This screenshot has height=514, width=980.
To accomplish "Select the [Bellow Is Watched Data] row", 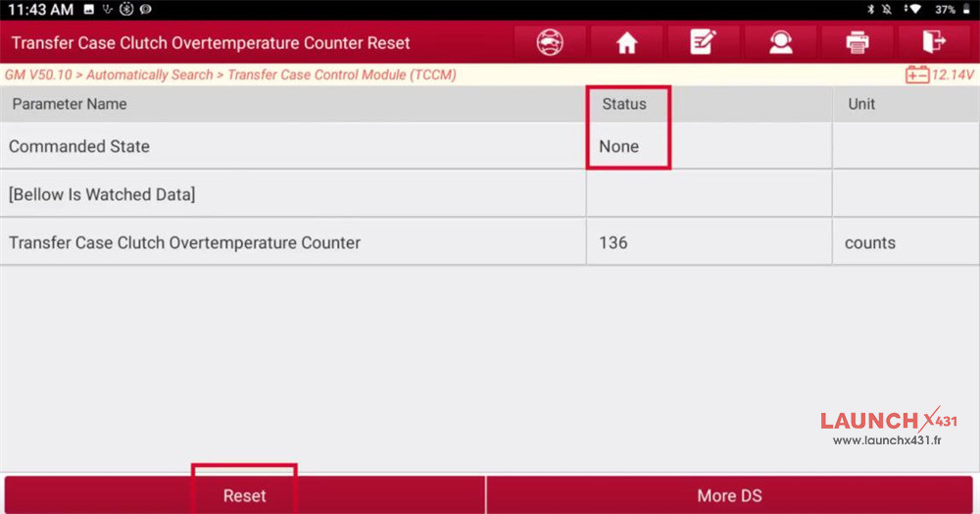I will point(490,194).
